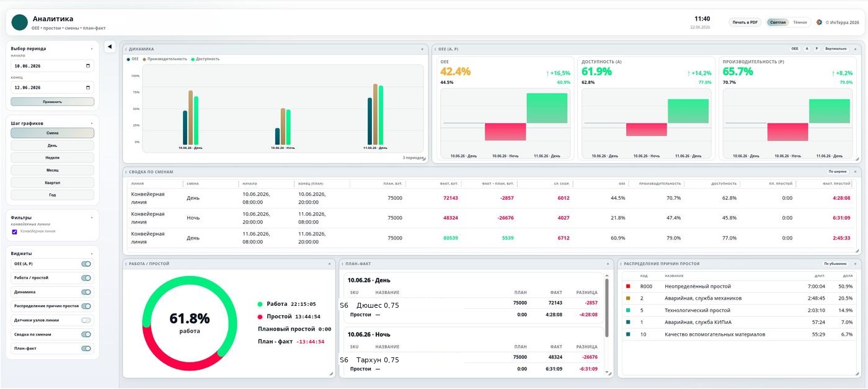This screenshot has width=868, height=389.
Task: Collapse the Виджеты panel
Action: click(x=92, y=253)
